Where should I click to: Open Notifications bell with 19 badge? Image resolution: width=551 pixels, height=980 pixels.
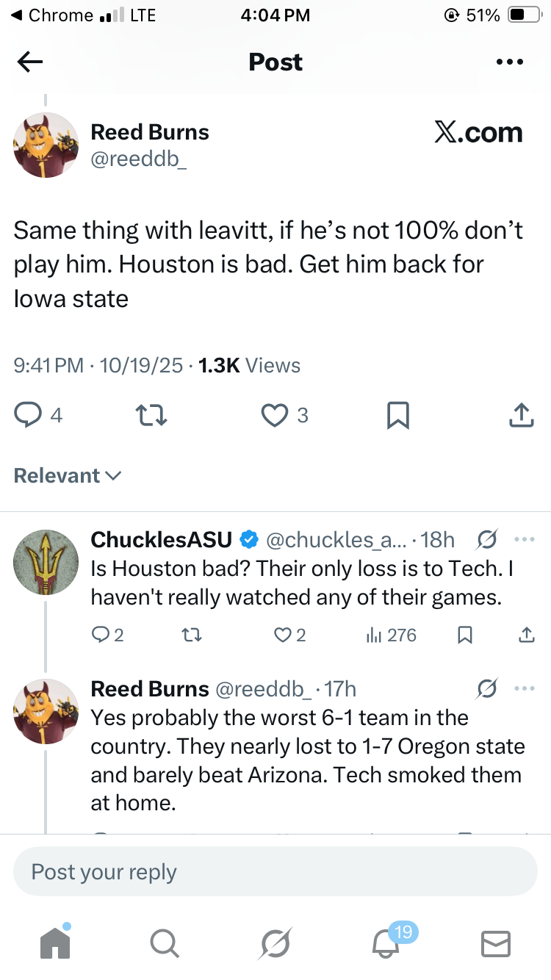[x=385, y=943]
